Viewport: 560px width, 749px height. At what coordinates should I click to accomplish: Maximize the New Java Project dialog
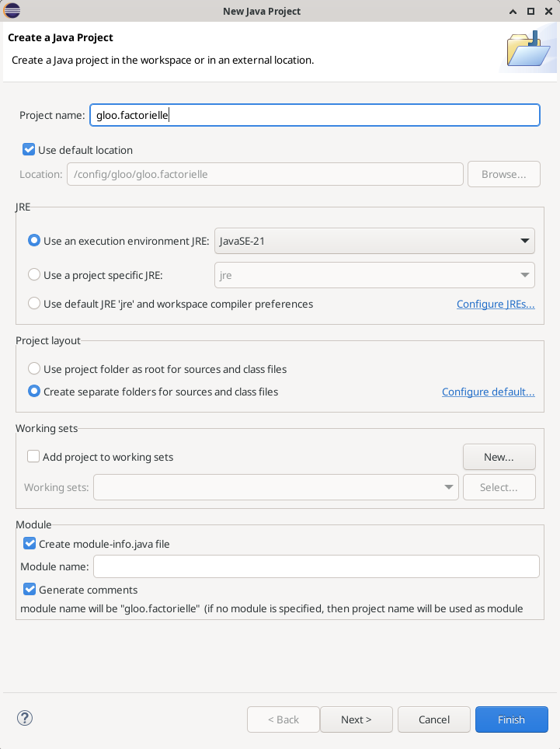coord(530,11)
